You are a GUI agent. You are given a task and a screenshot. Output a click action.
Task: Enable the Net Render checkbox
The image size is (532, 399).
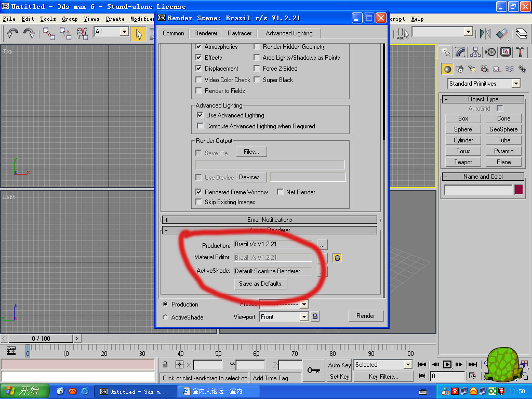280,192
